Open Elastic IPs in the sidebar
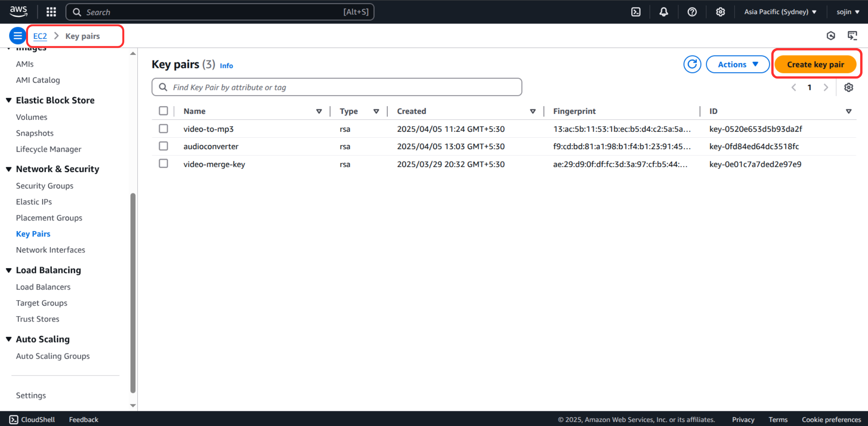 (34, 202)
